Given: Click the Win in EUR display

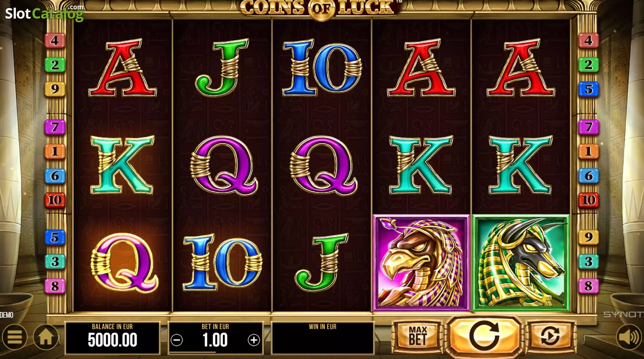Looking at the screenshot, I should pyautogui.click(x=323, y=338).
